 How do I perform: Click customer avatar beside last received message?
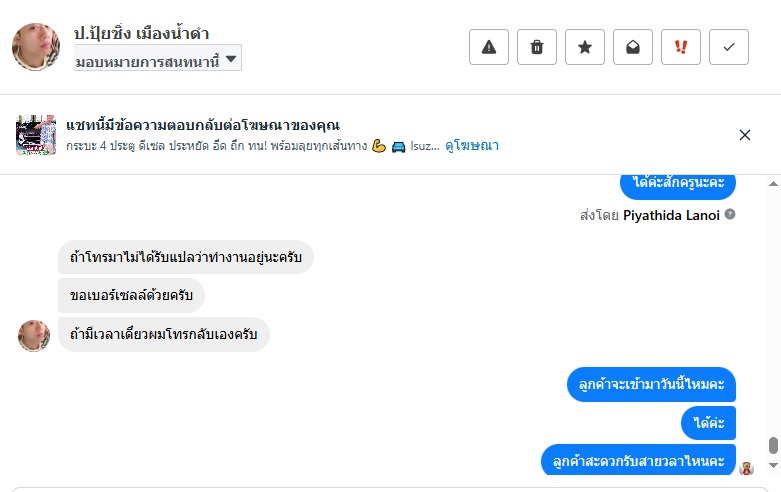[x=34, y=335]
